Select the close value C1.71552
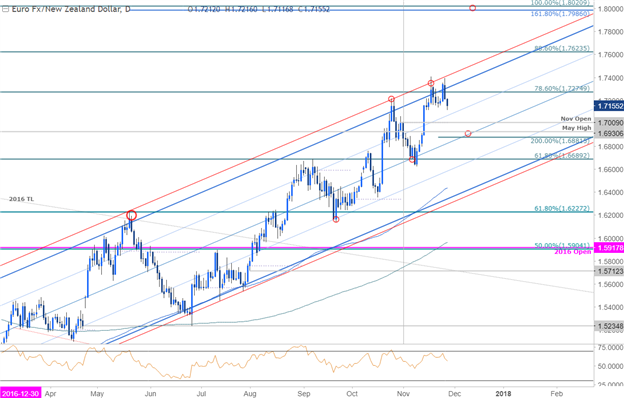Image resolution: width=624 pixels, height=398 pixels. [x=313, y=9]
